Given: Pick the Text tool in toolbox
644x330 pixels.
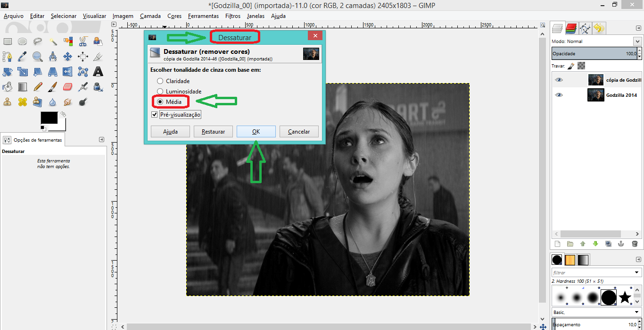Looking at the screenshot, I should [x=98, y=72].
